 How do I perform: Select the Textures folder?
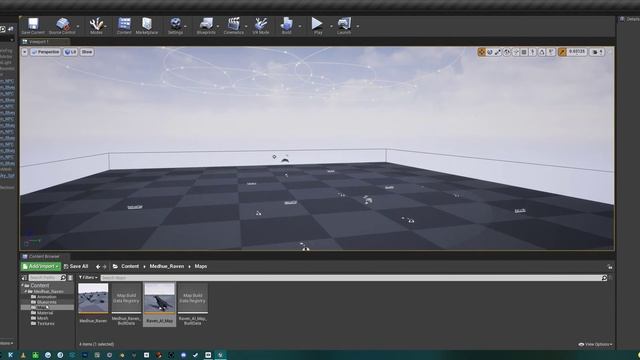click(x=45, y=323)
